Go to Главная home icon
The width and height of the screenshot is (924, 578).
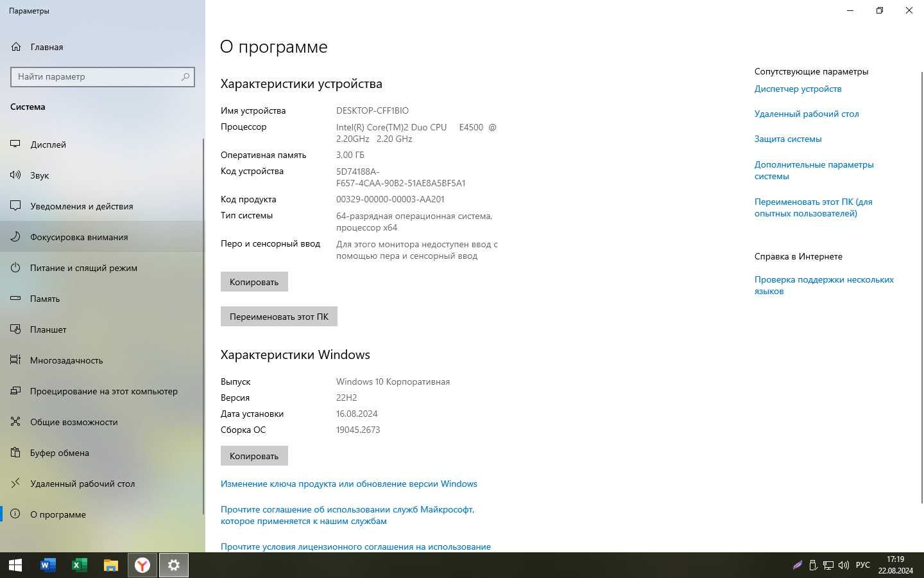point(16,47)
